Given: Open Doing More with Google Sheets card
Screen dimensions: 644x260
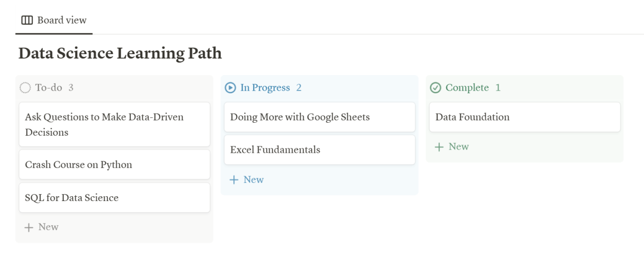Looking at the screenshot, I should 319,117.
